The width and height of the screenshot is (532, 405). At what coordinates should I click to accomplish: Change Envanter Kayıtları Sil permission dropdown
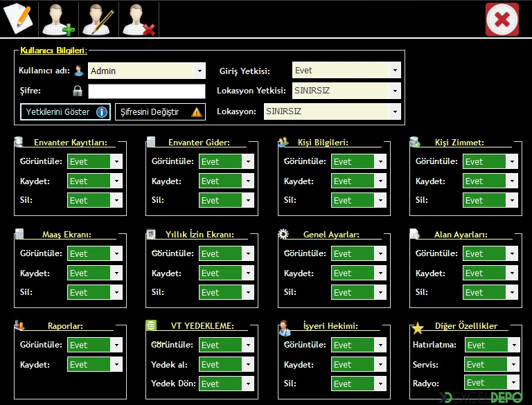pos(116,200)
